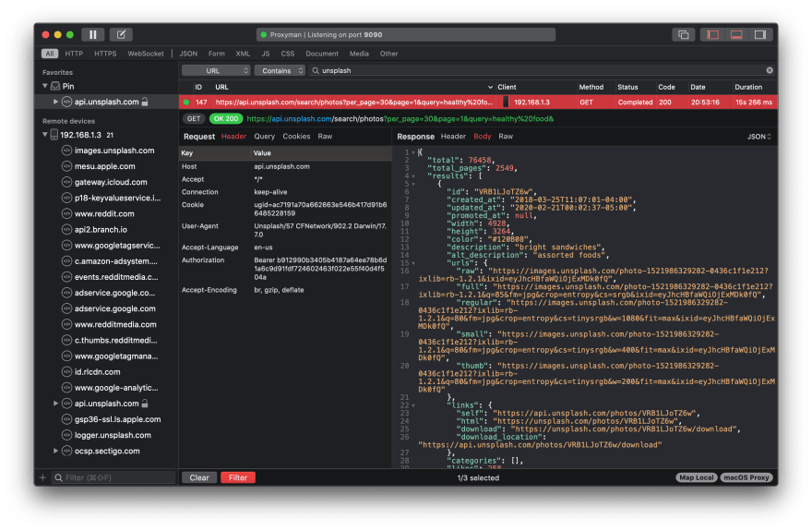Select api2.branch.io domain

[101, 230]
